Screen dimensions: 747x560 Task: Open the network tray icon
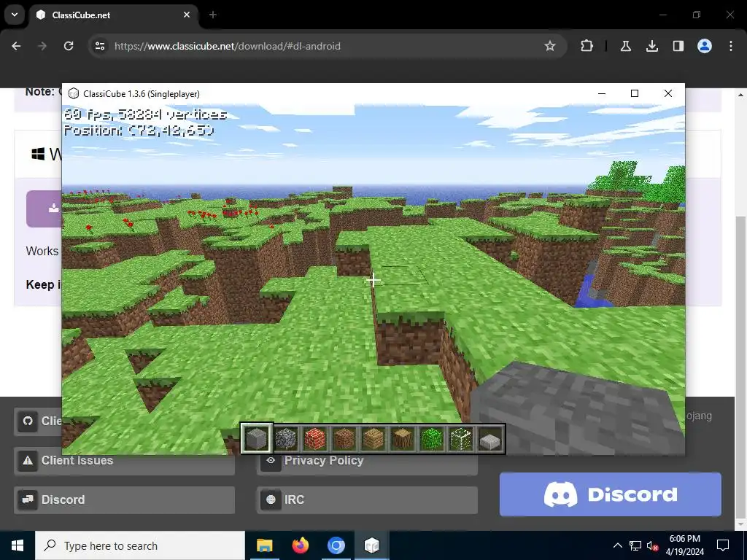point(635,545)
